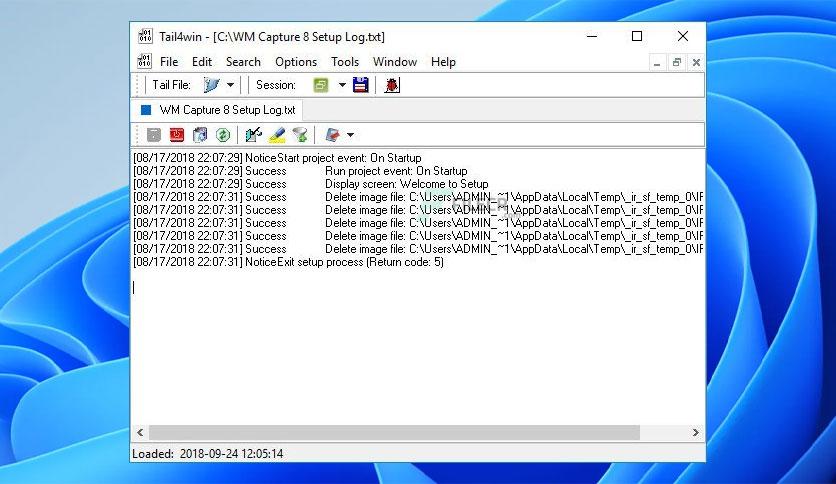The height and width of the screenshot is (484, 836).
Task: Click the select-and-check edit icon
Action: [253, 135]
